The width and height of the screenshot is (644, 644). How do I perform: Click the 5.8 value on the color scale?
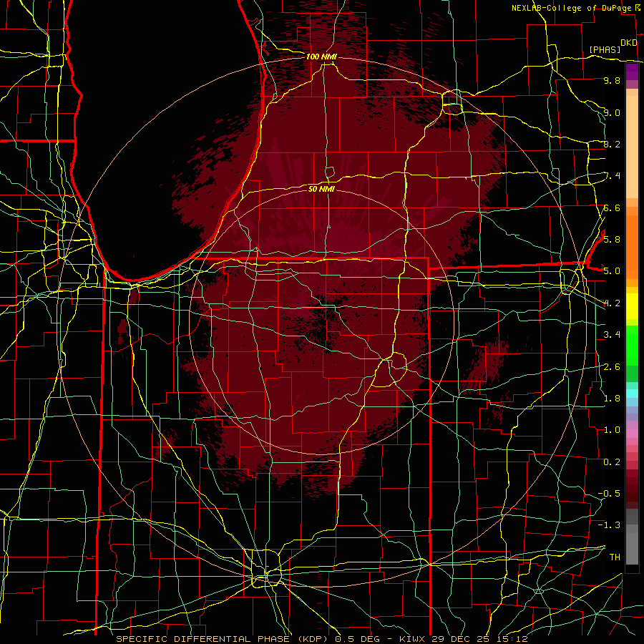612,239
